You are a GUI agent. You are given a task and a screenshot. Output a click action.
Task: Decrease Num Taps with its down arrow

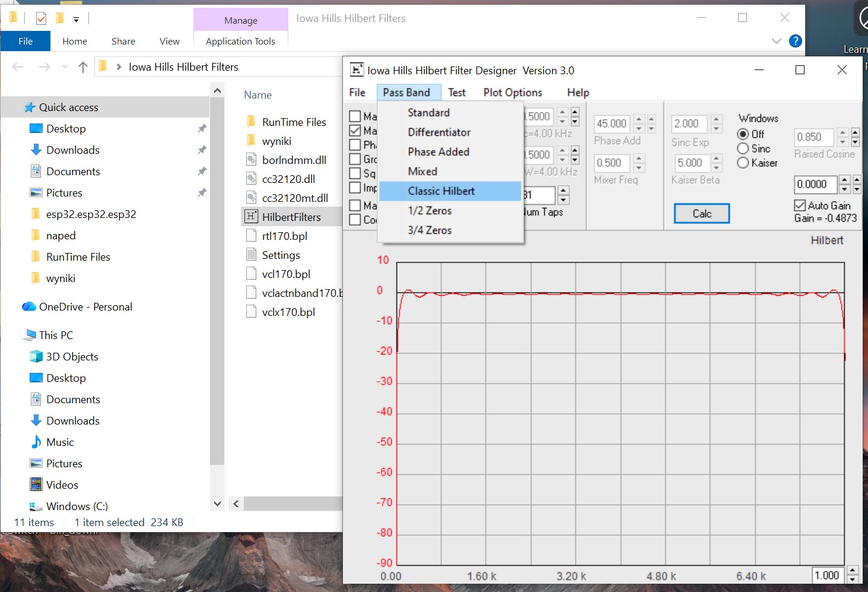[x=564, y=200]
